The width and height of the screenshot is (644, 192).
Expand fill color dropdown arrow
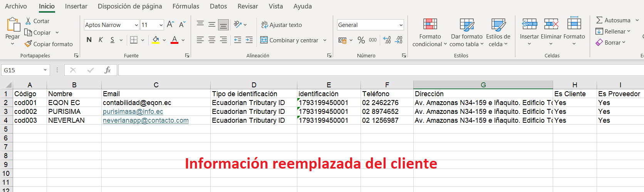(x=164, y=40)
